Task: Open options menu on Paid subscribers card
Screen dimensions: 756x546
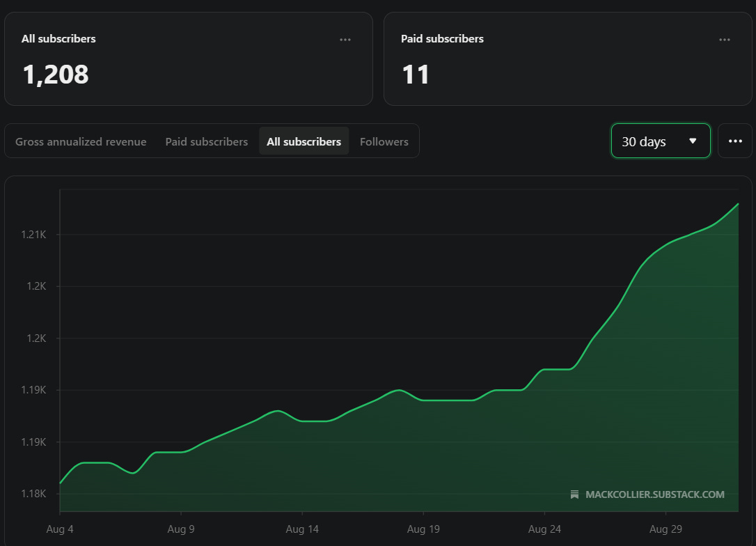Action: point(725,40)
